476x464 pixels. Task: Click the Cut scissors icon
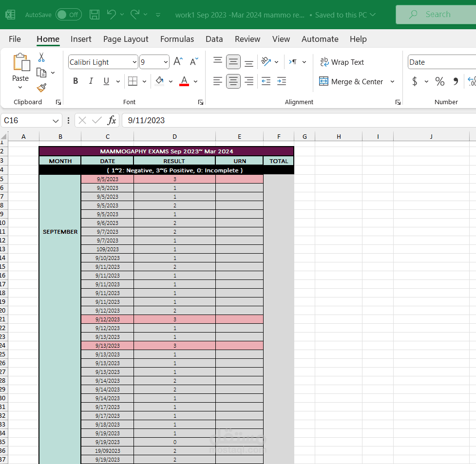[x=41, y=57]
